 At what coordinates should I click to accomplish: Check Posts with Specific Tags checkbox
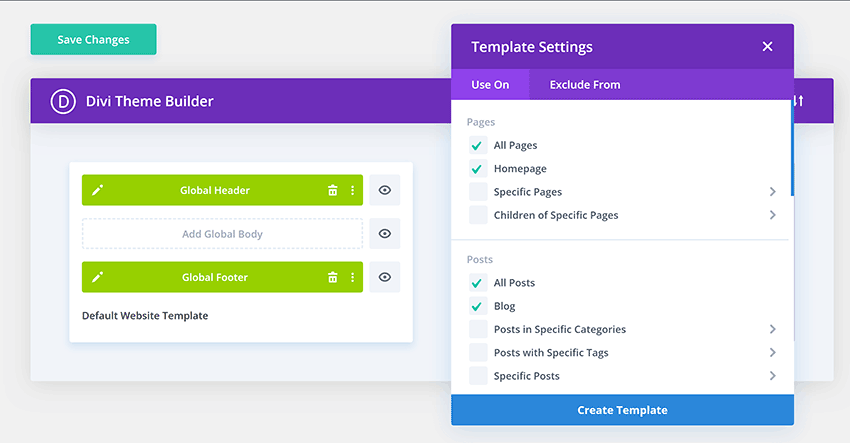point(478,353)
